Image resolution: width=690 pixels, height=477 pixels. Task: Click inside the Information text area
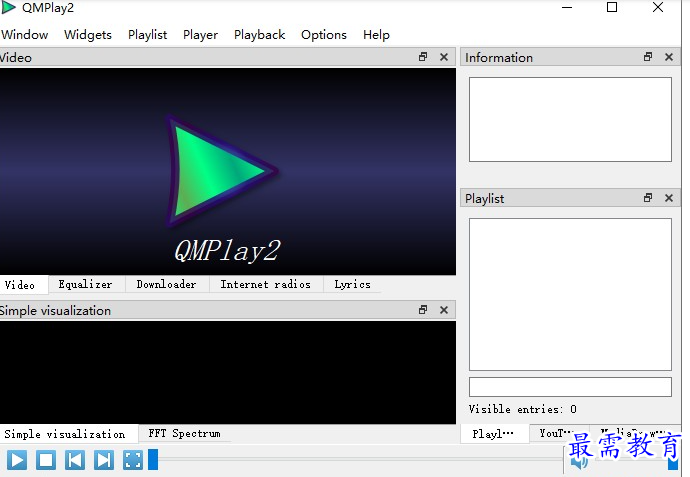click(x=570, y=120)
